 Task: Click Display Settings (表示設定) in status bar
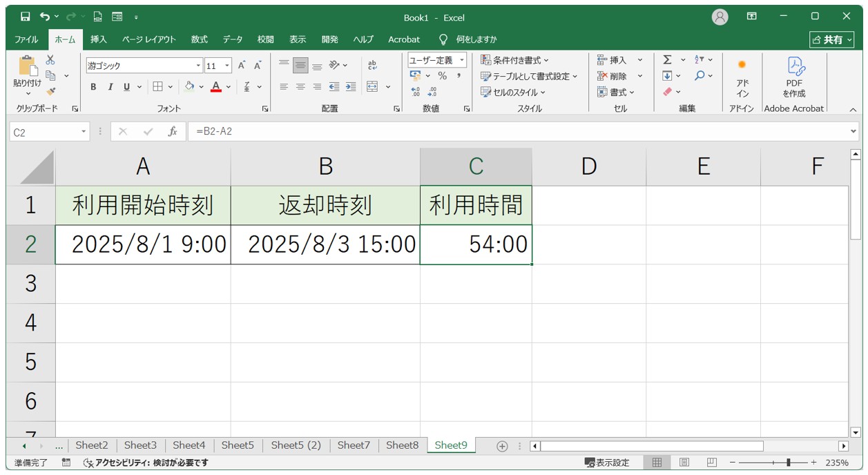607,463
